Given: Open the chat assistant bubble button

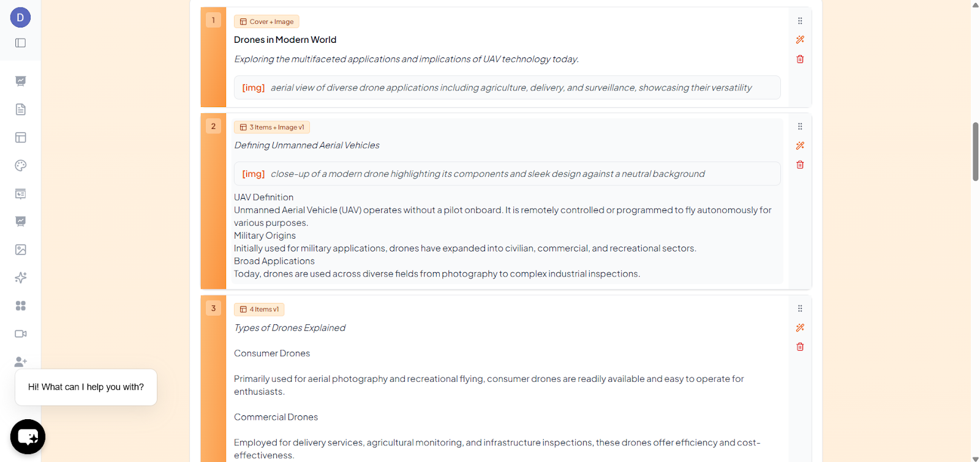Looking at the screenshot, I should 28,437.
